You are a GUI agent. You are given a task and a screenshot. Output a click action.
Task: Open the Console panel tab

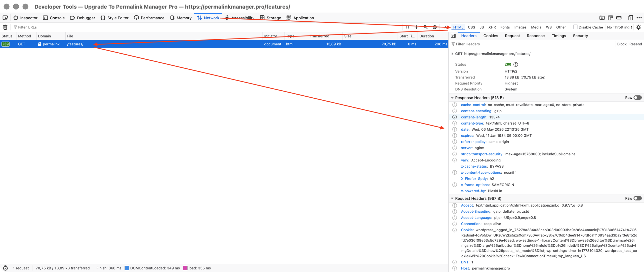(x=54, y=18)
